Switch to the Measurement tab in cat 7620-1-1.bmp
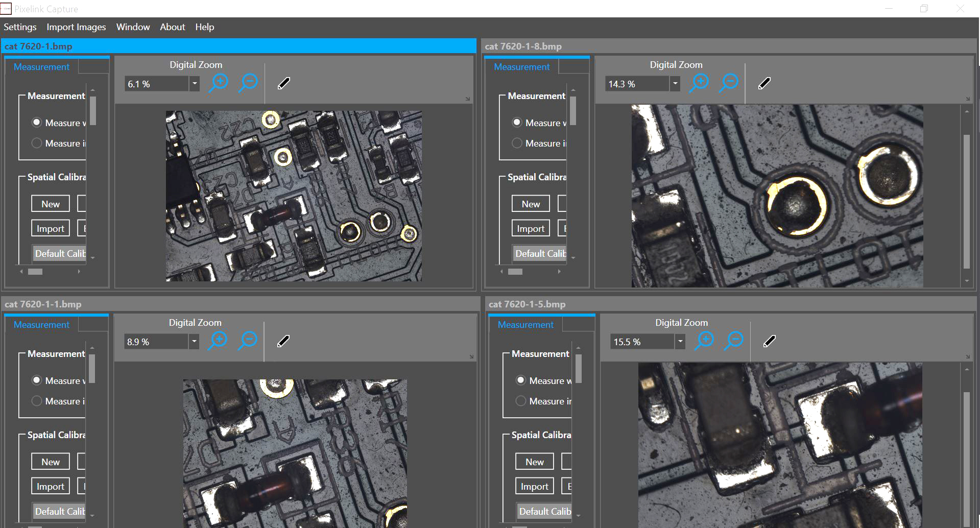This screenshot has height=528, width=980. tap(41, 324)
